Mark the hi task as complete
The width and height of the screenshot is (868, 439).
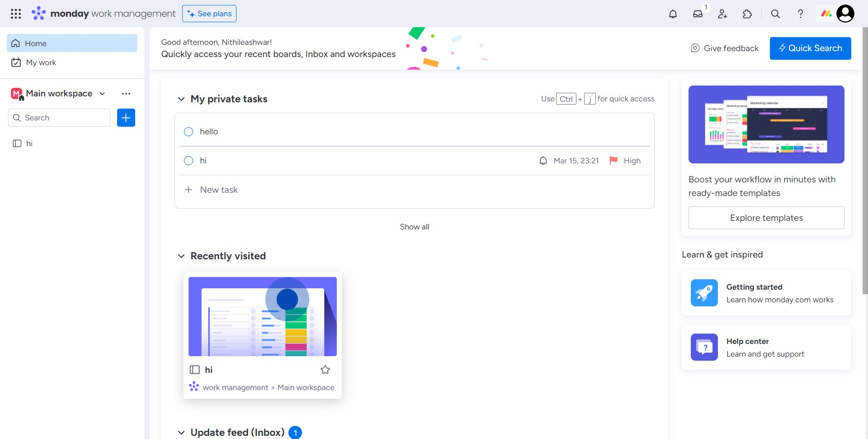pos(189,161)
